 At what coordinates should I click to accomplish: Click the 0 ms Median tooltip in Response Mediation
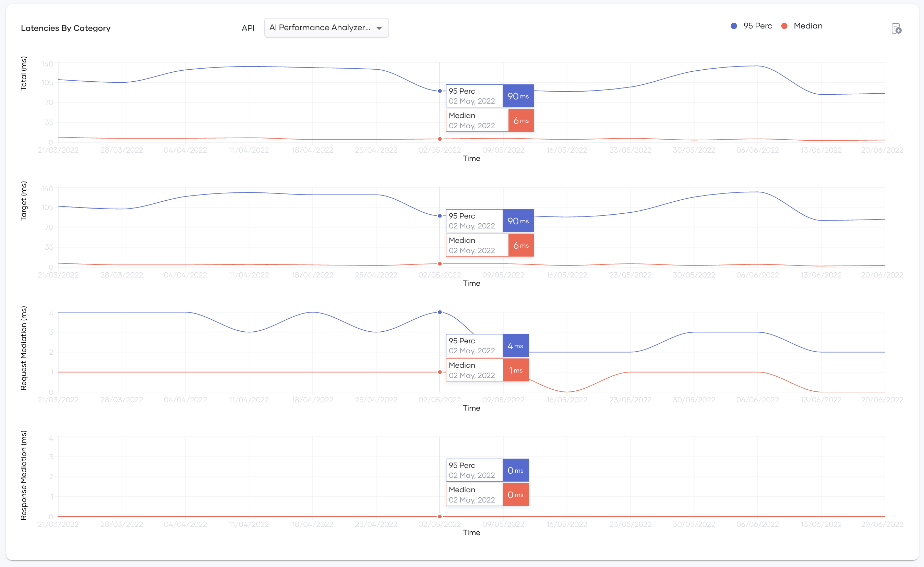(515, 495)
